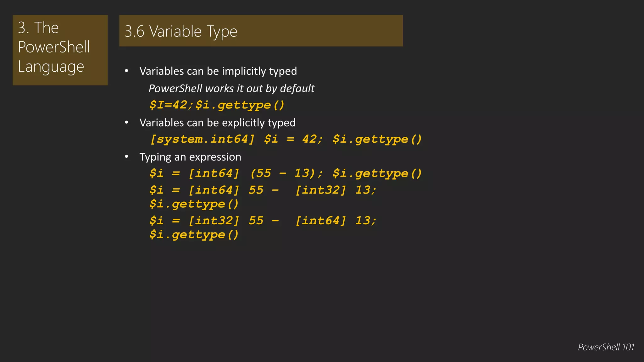Select the '[system.int64] $i = 42' code line
The image size is (644, 362).
(286, 139)
